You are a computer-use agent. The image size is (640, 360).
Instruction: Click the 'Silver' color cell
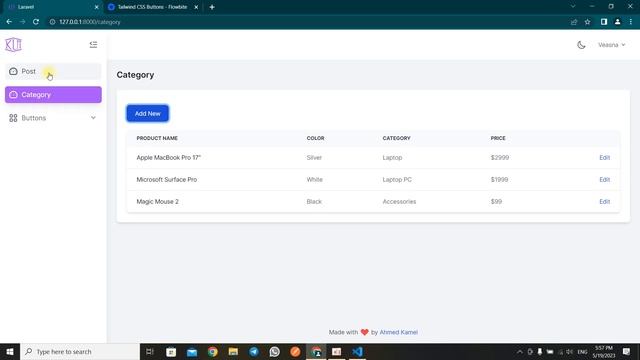point(314,158)
